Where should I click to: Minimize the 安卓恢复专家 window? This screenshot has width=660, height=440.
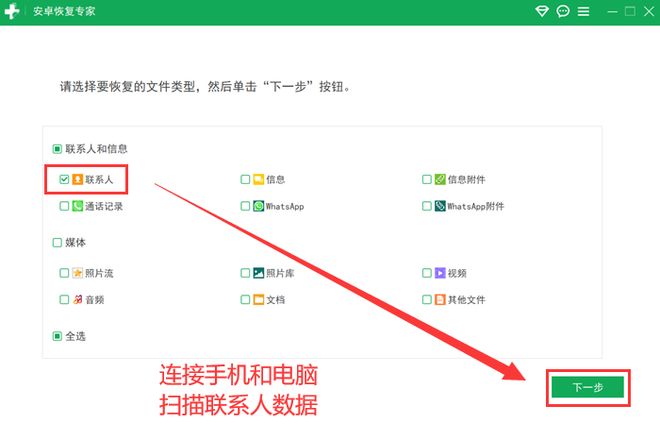point(612,12)
